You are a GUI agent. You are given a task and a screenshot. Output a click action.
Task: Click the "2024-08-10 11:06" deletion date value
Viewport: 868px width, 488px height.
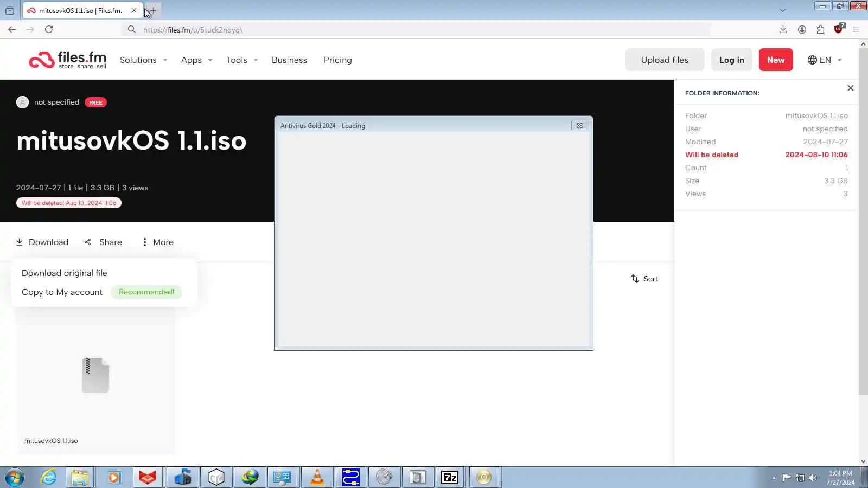[816, 155]
